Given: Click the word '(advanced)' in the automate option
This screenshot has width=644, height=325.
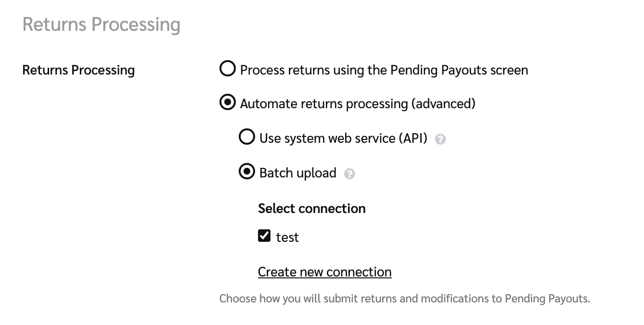Looking at the screenshot, I should tap(443, 104).
